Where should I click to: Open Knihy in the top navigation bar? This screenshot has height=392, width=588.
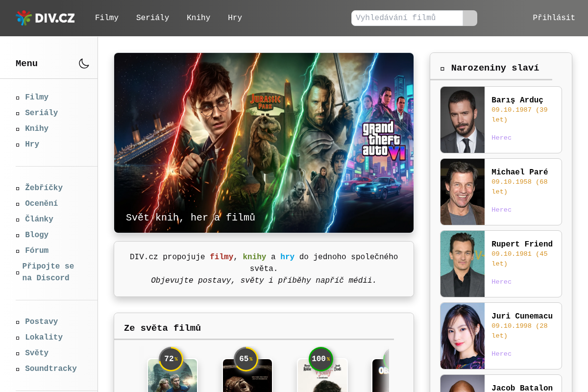198,18
